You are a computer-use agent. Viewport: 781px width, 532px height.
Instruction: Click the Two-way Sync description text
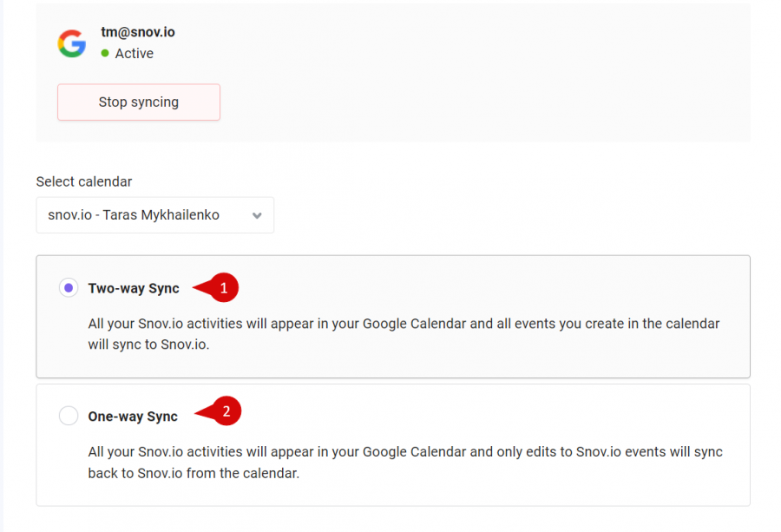(x=404, y=334)
